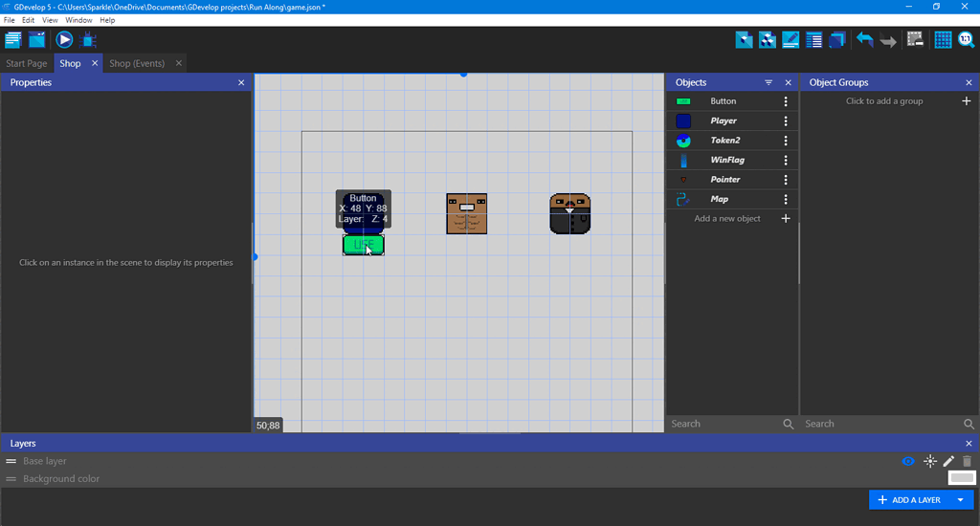Click the plus beside Add a new object

(x=786, y=219)
